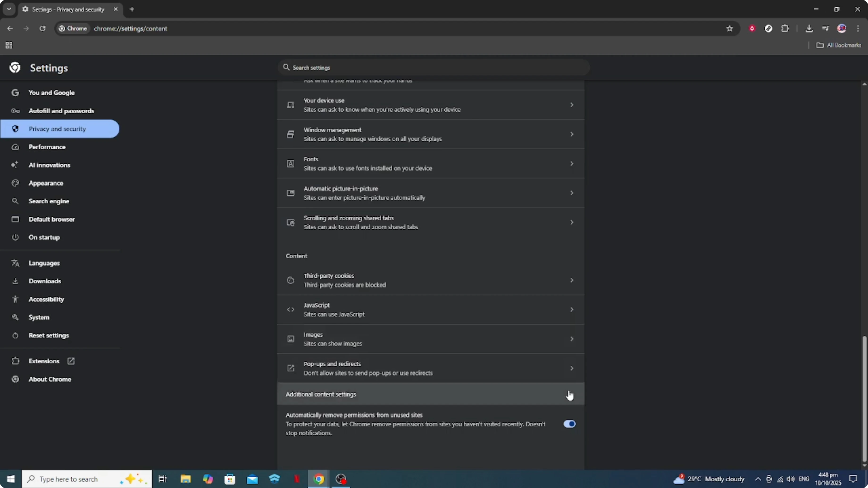Launch Copilot from the taskbar
This screenshot has width=868, height=488.
pyautogui.click(x=208, y=479)
